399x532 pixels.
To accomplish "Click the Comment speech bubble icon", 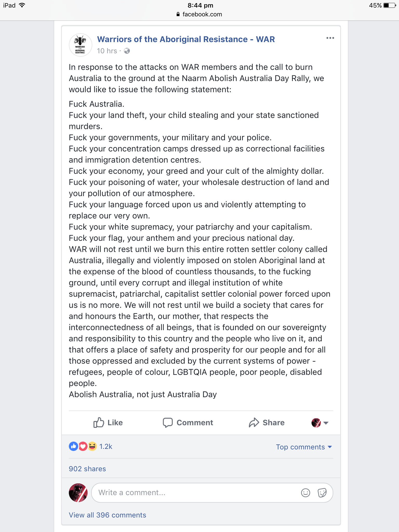I will (168, 422).
